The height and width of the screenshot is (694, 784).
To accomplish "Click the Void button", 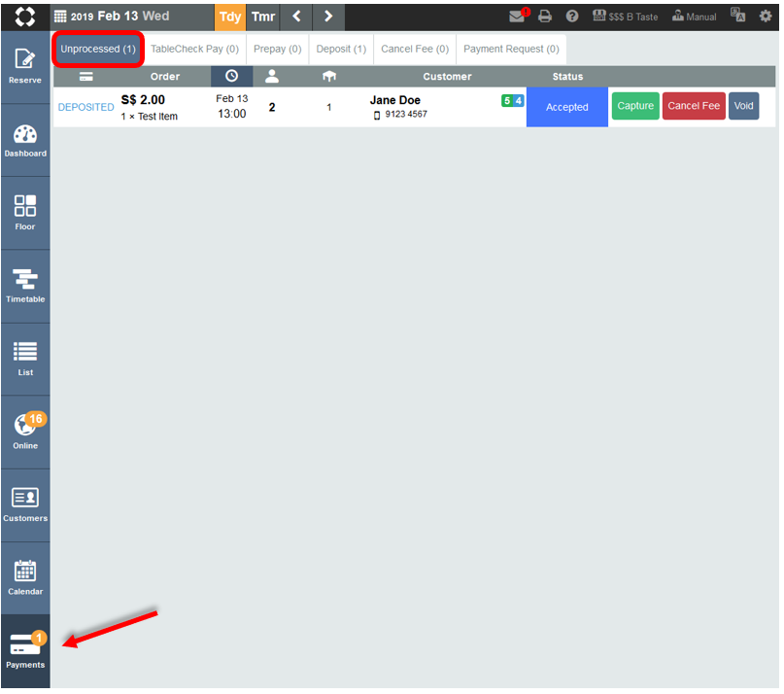I will pos(743,106).
